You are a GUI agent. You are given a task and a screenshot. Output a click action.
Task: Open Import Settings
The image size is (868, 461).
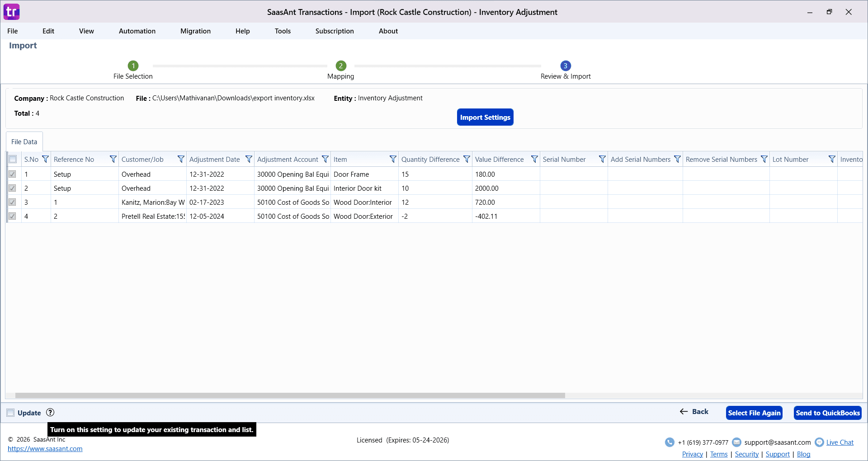tap(485, 117)
